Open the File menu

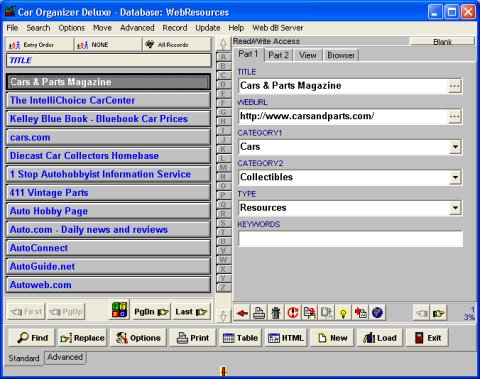[x=12, y=28]
